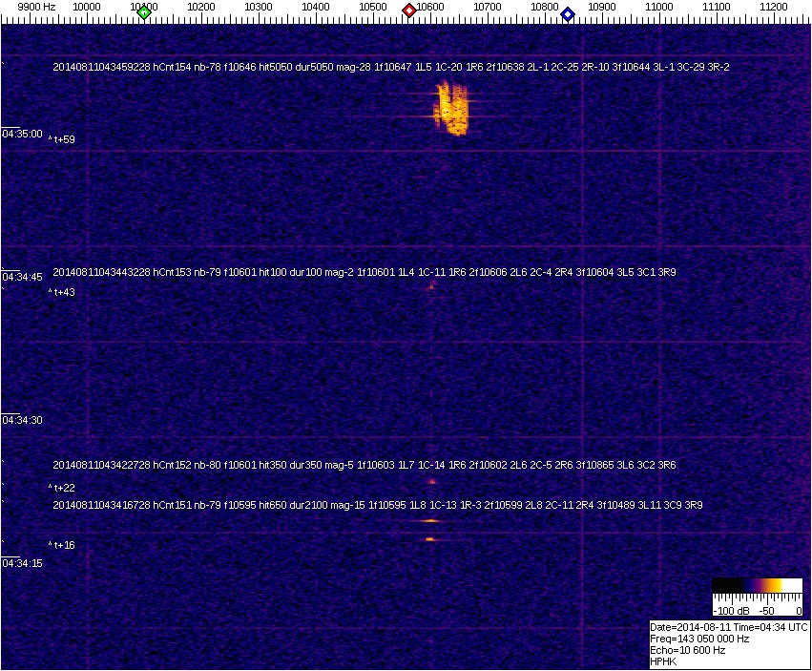Select the t+43 event marker
This screenshot has width=812, height=671.
click(x=63, y=293)
